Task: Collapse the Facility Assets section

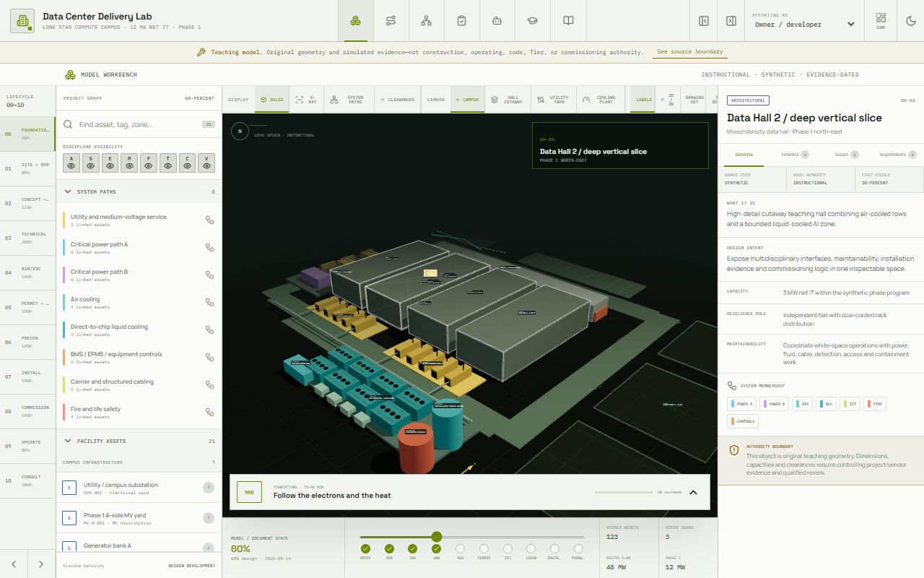Action: point(139,441)
